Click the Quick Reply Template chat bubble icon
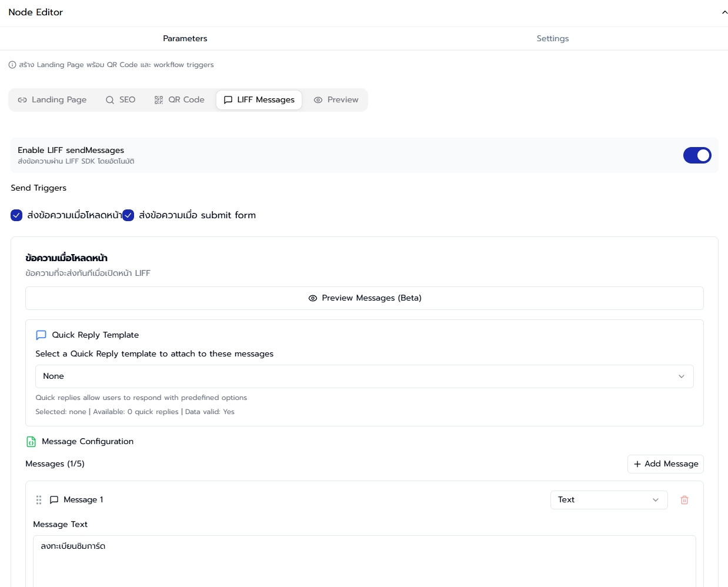Image resolution: width=728 pixels, height=587 pixels. coord(41,335)
